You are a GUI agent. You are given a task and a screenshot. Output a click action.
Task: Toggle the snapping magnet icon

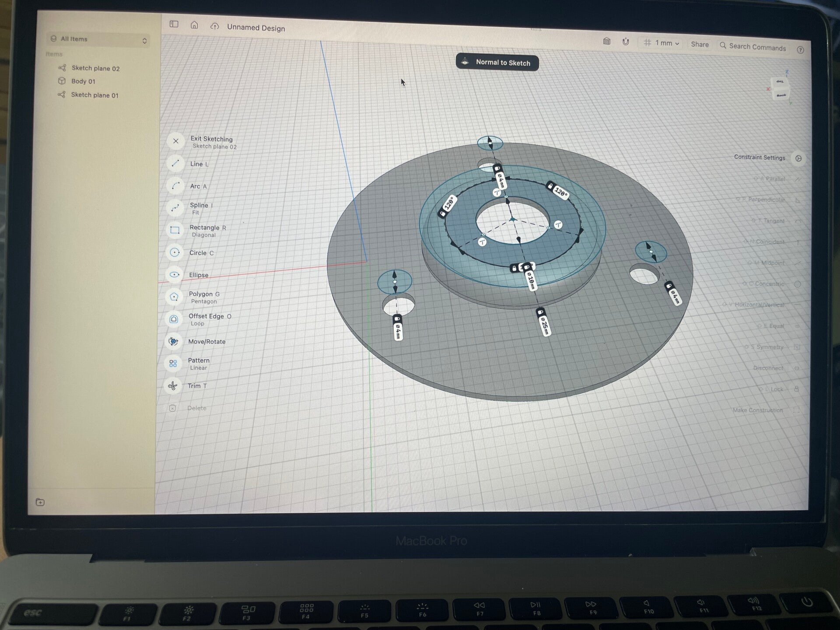(626, 42)
